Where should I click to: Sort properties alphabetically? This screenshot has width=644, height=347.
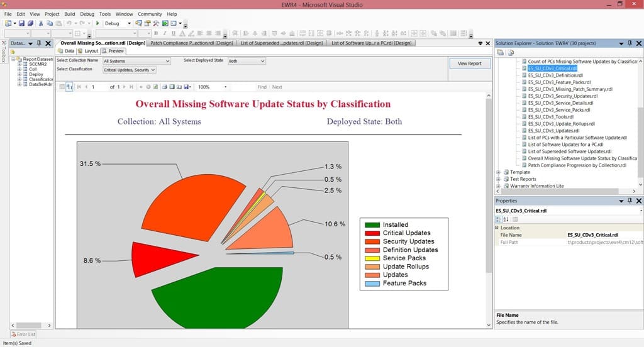click(506, 219)
